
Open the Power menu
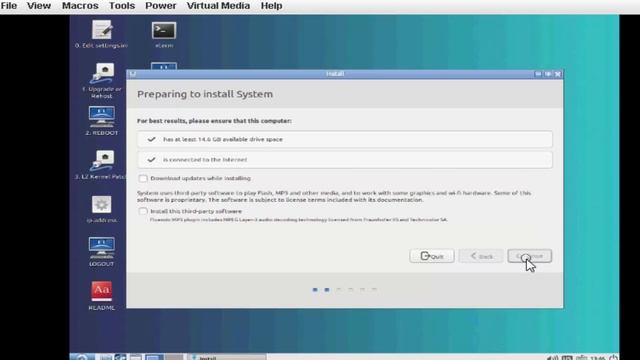pos(161,6)
